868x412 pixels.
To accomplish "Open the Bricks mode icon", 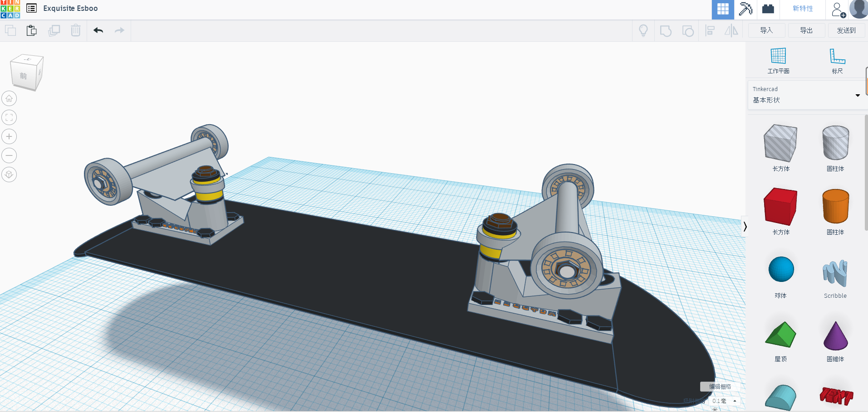I will (x=768, y=9).
